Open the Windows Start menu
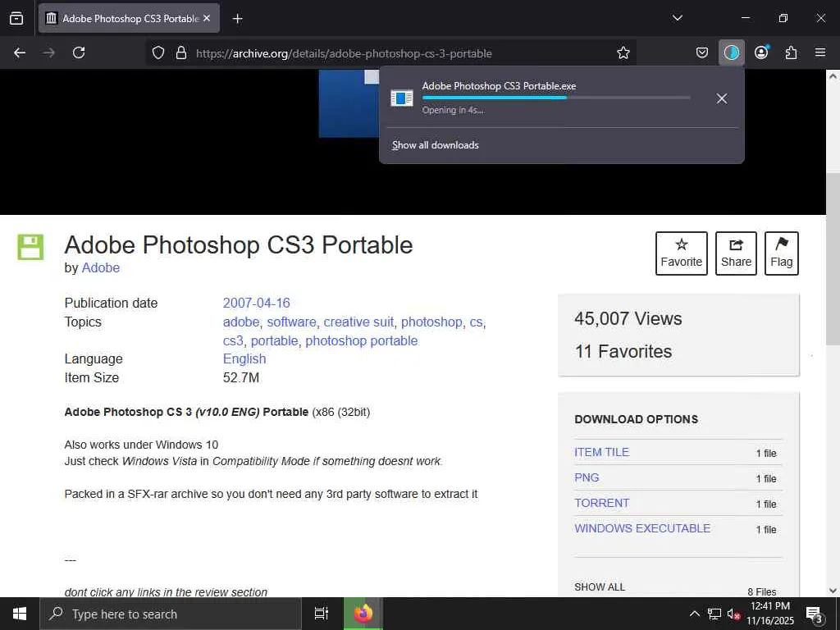Screen dimensions: 840x630 point(20,614)
